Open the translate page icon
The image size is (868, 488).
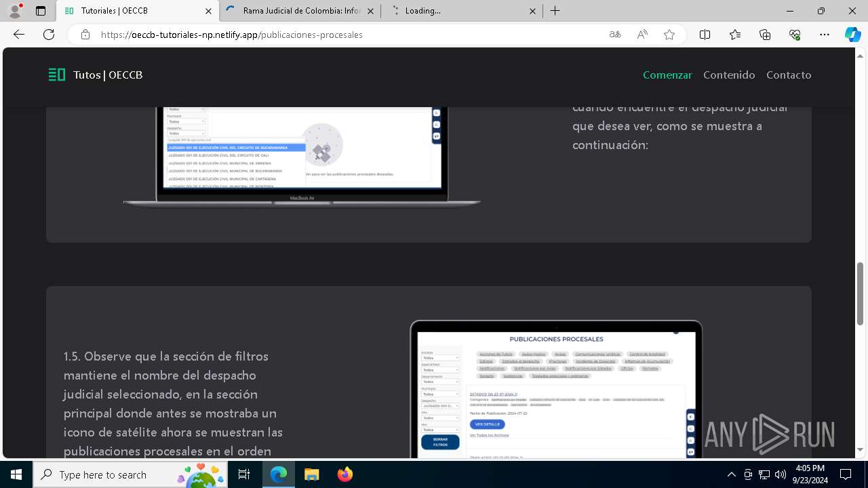click(x=615, y=35)
